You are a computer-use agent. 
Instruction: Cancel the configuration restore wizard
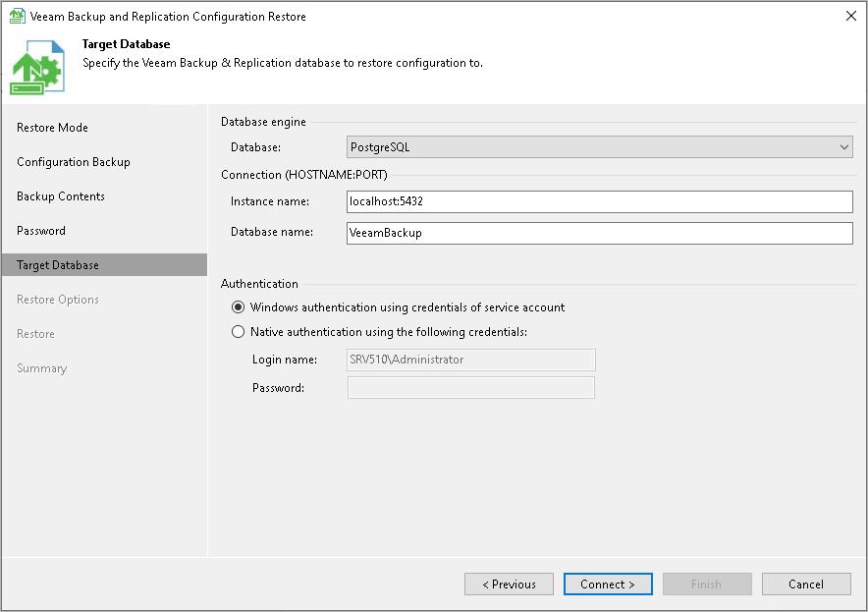pos(805,584)
